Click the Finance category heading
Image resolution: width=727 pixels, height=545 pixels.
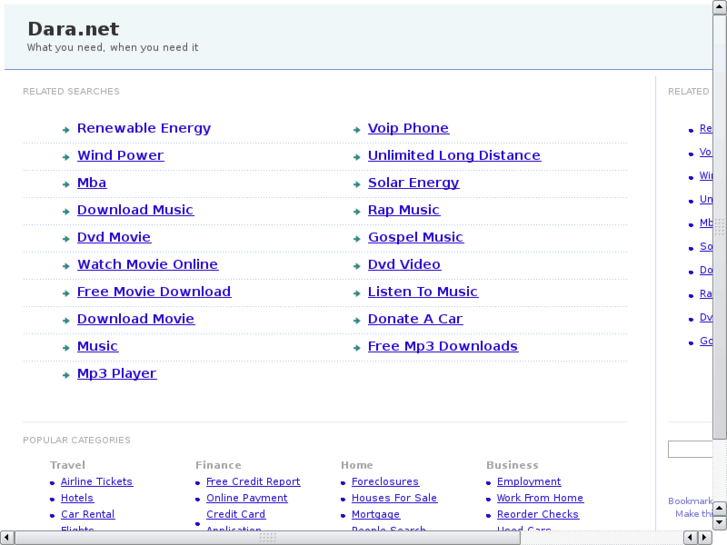(x=218, y=465)
